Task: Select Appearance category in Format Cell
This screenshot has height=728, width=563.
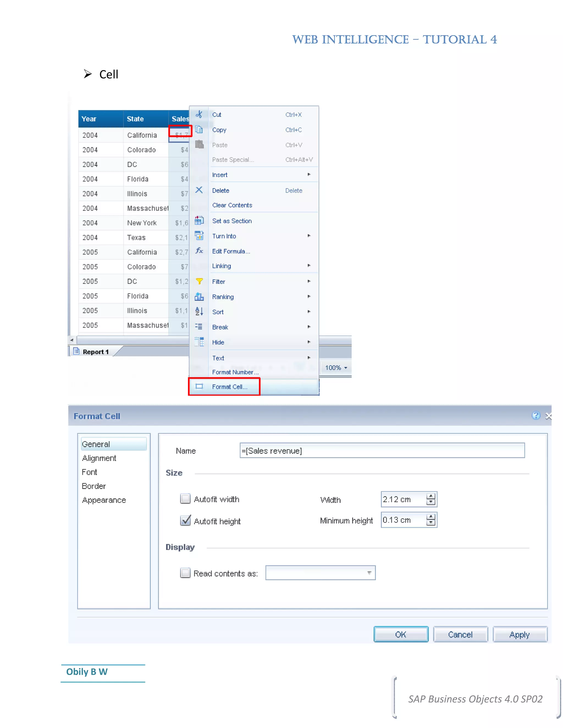Action: click(104, 500)
